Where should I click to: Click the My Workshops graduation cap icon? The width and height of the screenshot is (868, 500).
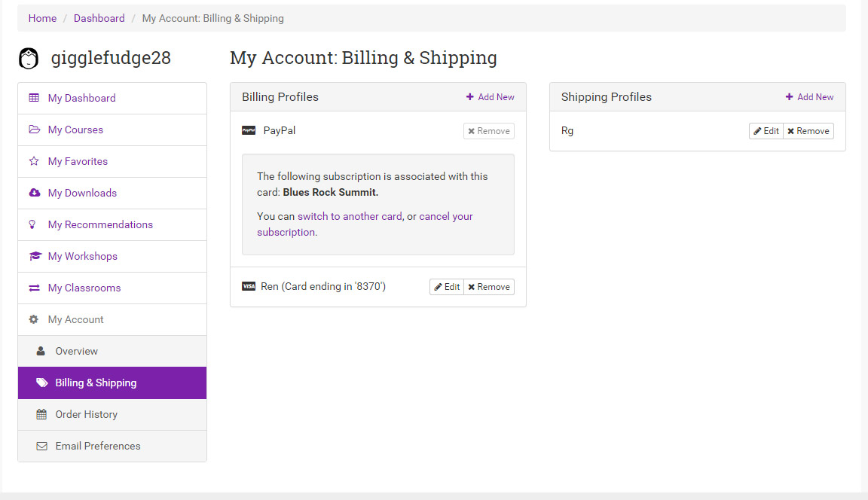tap(34, 256)
